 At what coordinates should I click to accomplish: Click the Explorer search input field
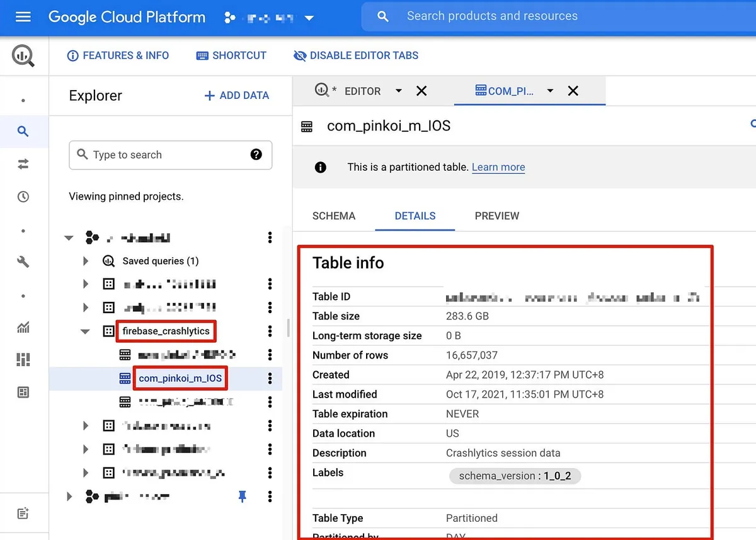164,155
